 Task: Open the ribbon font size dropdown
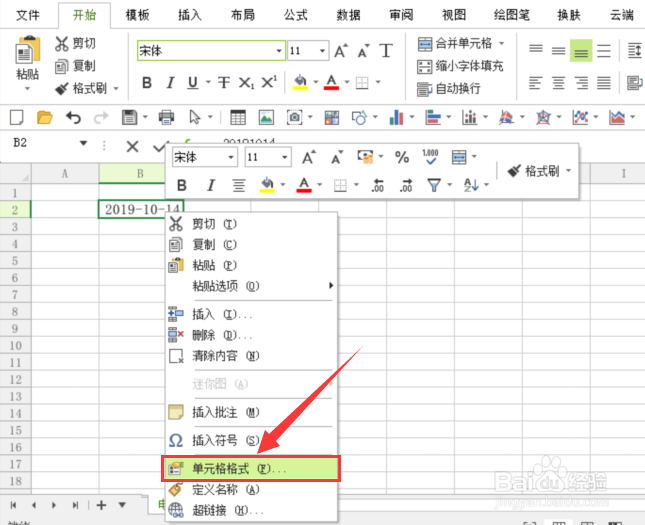pyautogui.click(x=322, y=51)
